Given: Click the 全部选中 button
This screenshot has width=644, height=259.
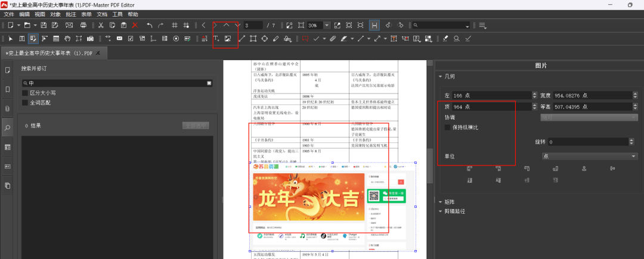Looking at the screenshot, I should [196, 126].
